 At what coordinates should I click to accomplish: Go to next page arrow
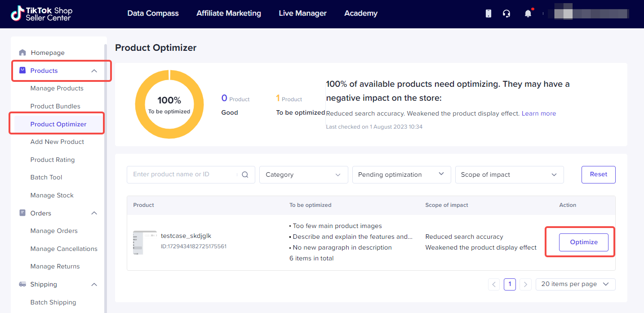[525, 284]
